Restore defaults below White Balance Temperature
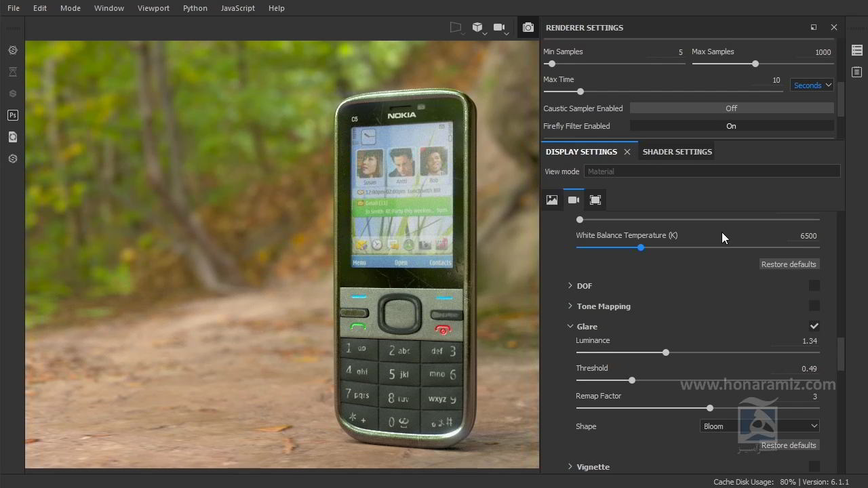Image resolution: width=868 pixels, height=488 pixels. tap(789, 264)
